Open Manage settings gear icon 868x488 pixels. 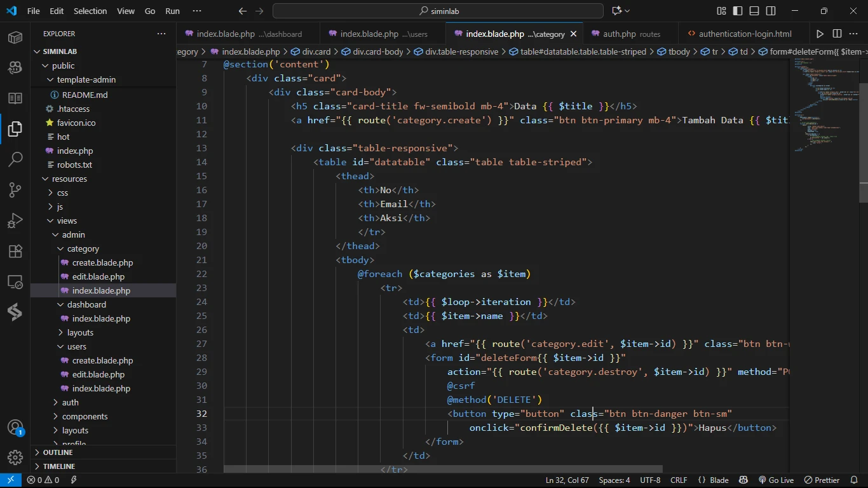point(15,457)
